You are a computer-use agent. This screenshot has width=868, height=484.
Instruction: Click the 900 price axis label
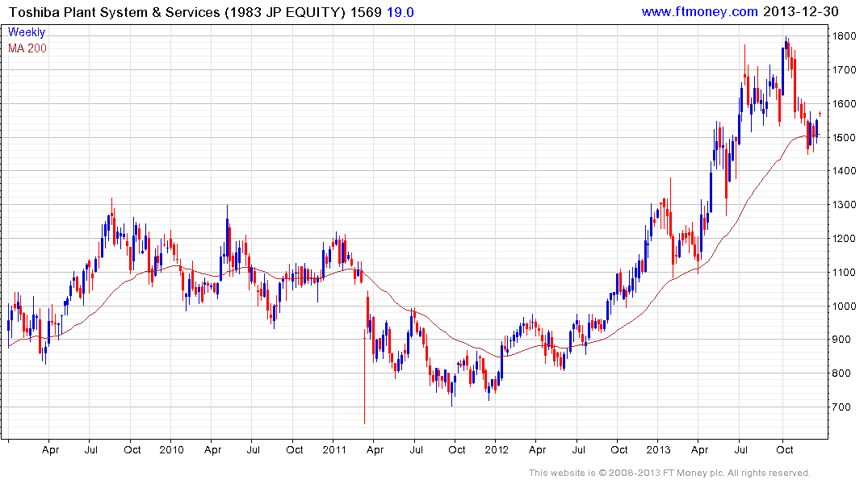click(x=841, y=340)
